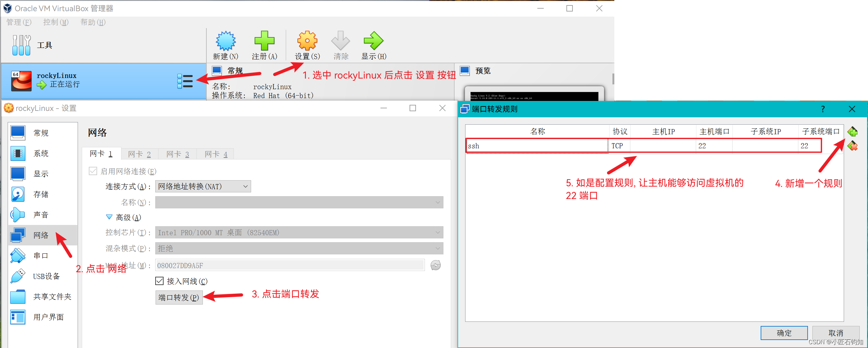Toggle Cable Connected (接入网线) checkbox
Image resolution: width=868 pixels, height=348 pixels.
click(159, 281)
